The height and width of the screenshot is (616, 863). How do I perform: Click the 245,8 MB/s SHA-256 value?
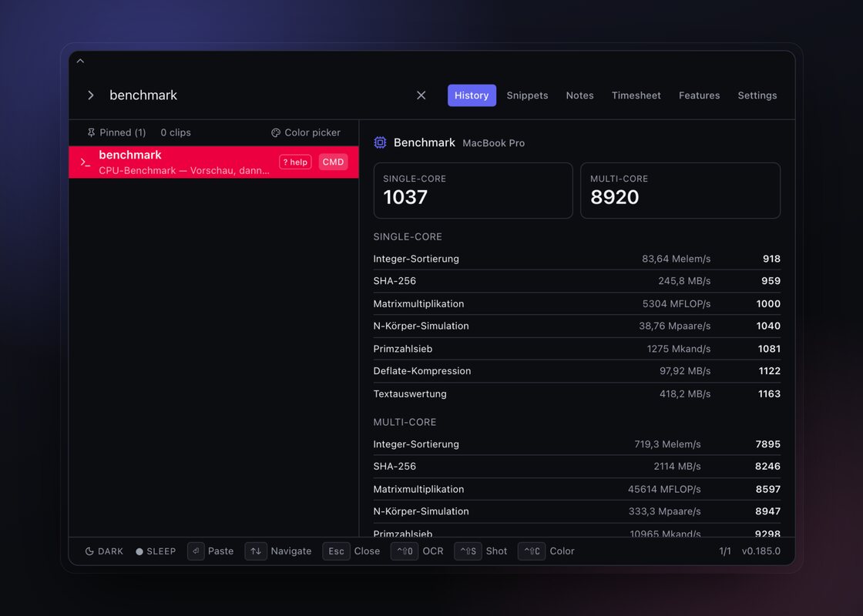pos(684,281)
